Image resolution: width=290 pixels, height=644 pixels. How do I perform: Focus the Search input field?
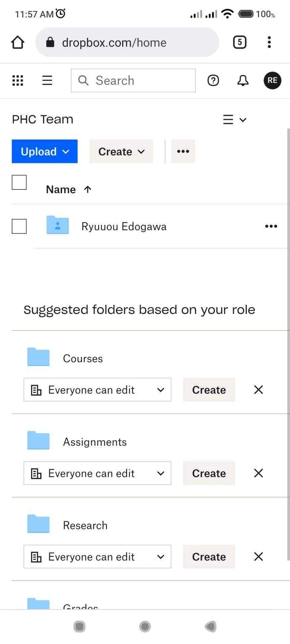point(133,80)
